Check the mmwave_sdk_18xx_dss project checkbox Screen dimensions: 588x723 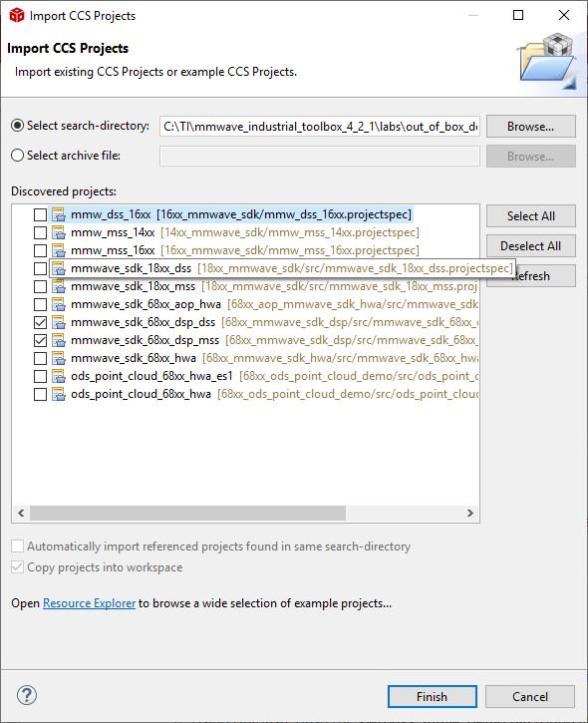point(40,269)
